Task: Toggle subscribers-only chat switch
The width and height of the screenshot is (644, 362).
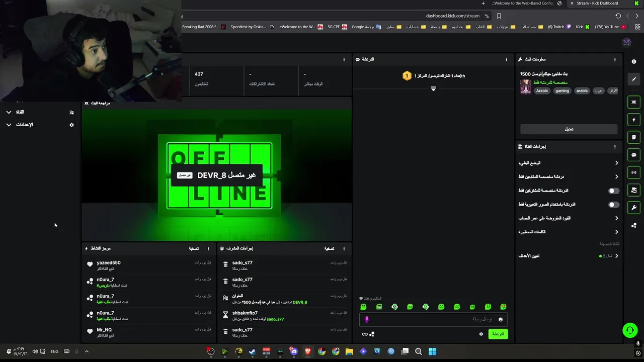Action: point(614,191)
